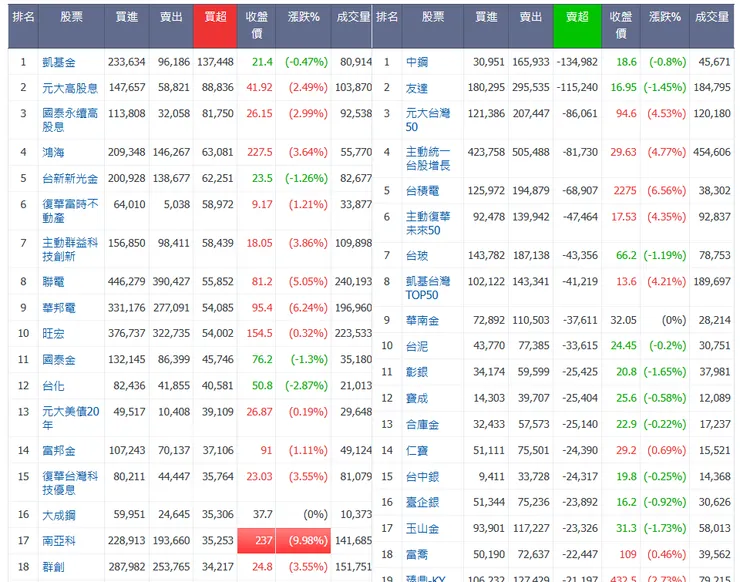Open the 台玻 stock link
Image resolution: width=740 pixels, height=582 pixels.
coord(417,256)
